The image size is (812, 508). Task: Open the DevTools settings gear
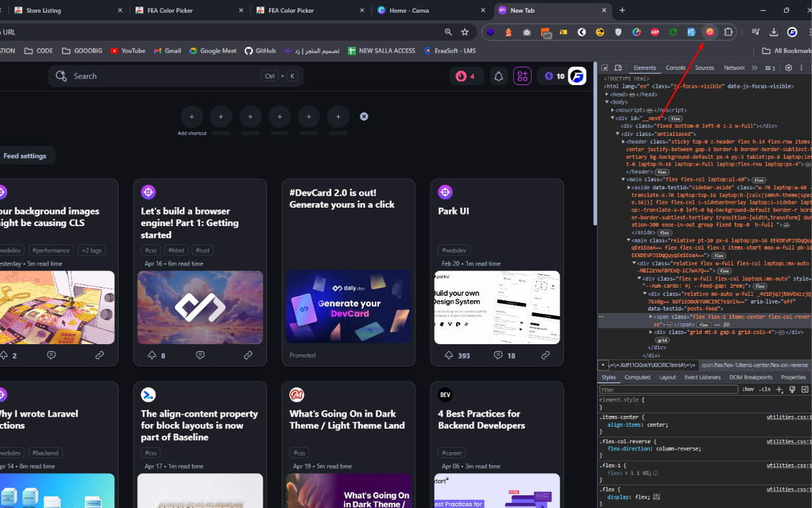(x=788, y=67)
